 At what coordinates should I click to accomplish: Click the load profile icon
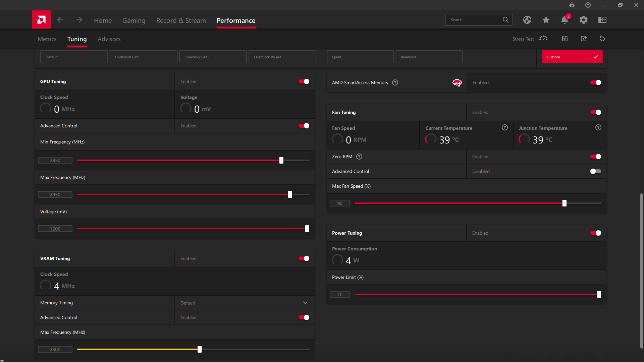pyautogui.click(x=565, y=39)
